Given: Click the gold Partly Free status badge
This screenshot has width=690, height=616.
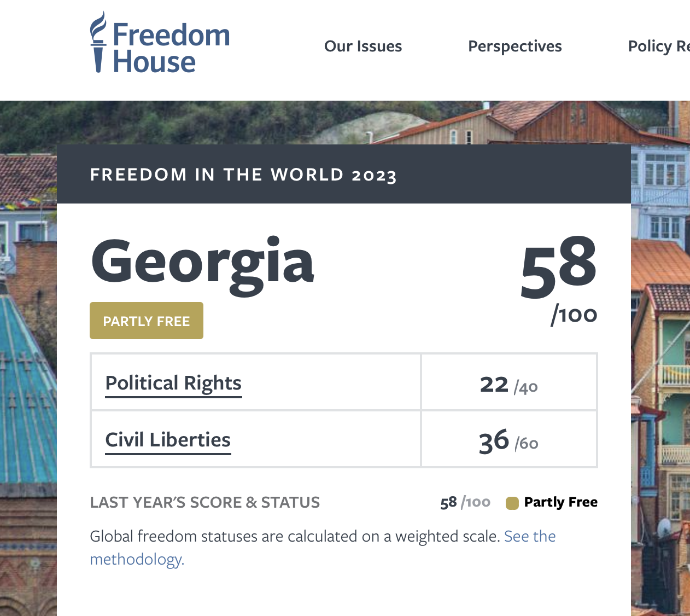Looking at the screenshot, I should tap(147, 321).
